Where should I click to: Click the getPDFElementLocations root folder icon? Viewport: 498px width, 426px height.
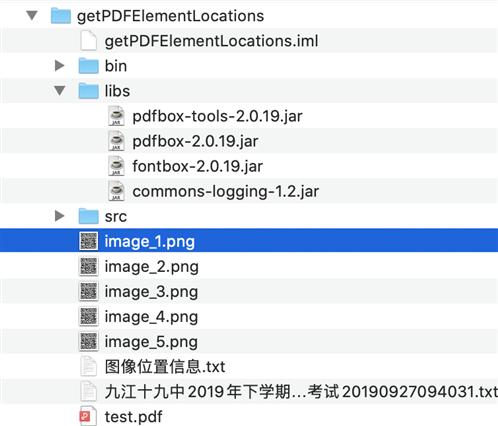[x=61, y=16]
